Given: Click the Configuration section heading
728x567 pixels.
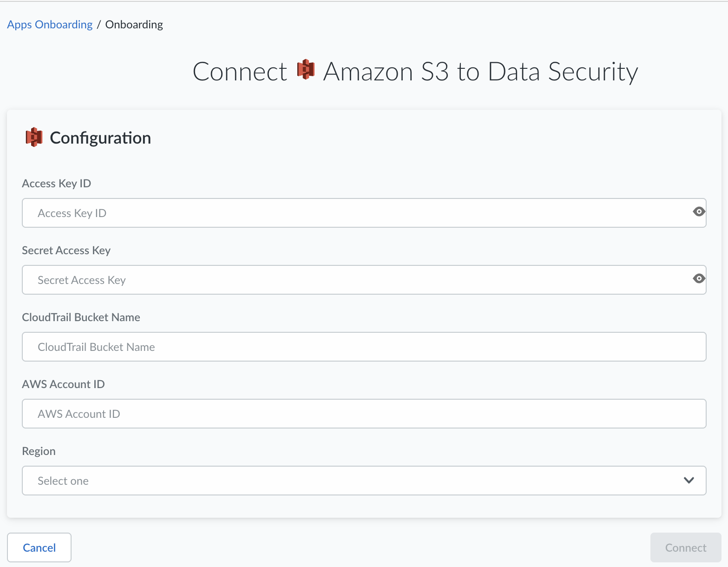Looking at the screenshot, I should 100,138.
